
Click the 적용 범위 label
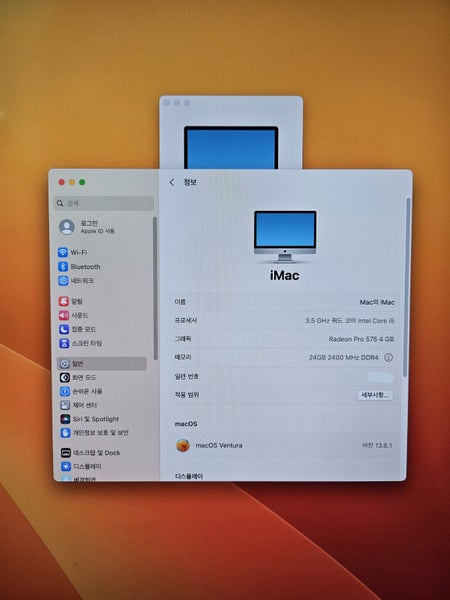click(x=187, y=395)
